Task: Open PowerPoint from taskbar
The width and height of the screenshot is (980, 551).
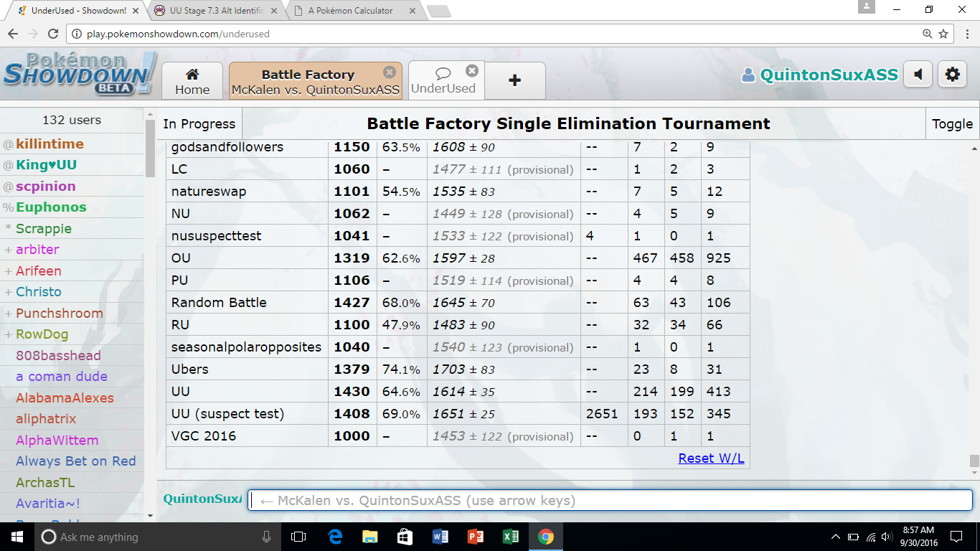Action: click(476, 537)
